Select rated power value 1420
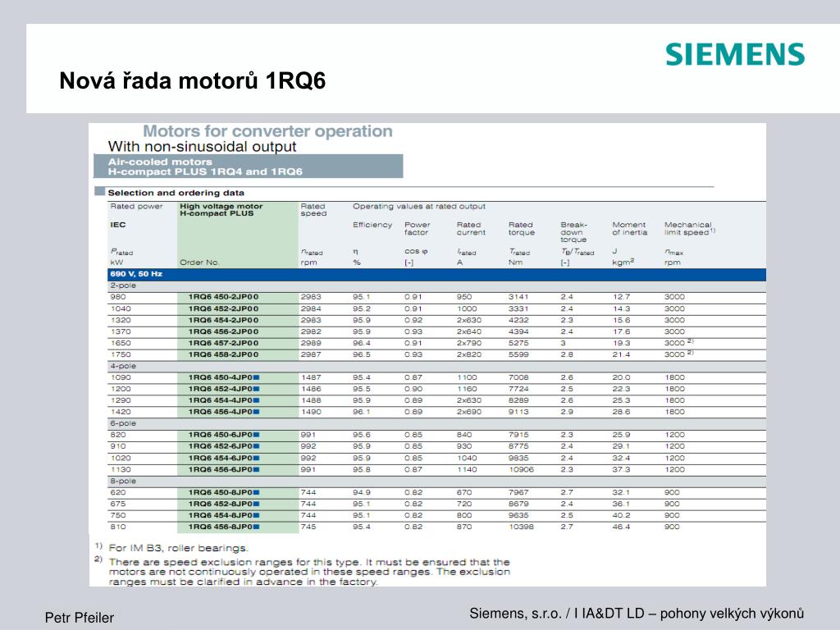This screenshot has width=840, height=630. (x=121, y=412)
